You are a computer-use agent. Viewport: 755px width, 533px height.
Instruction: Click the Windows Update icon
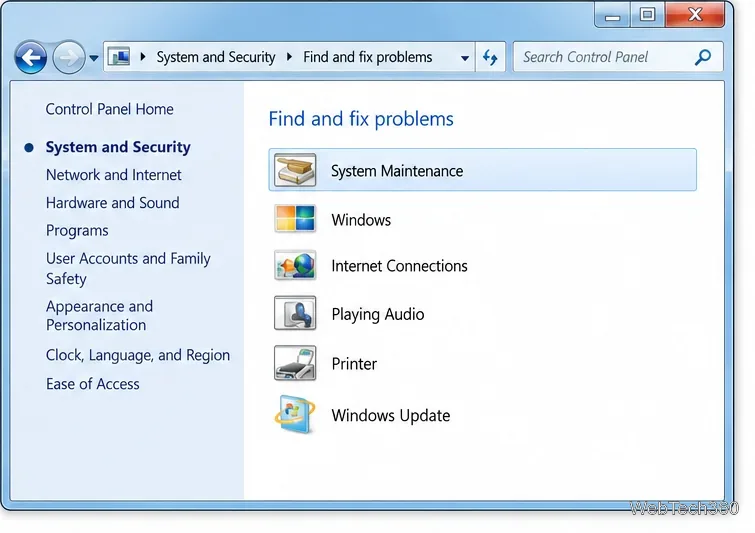[x=295, y=414]
